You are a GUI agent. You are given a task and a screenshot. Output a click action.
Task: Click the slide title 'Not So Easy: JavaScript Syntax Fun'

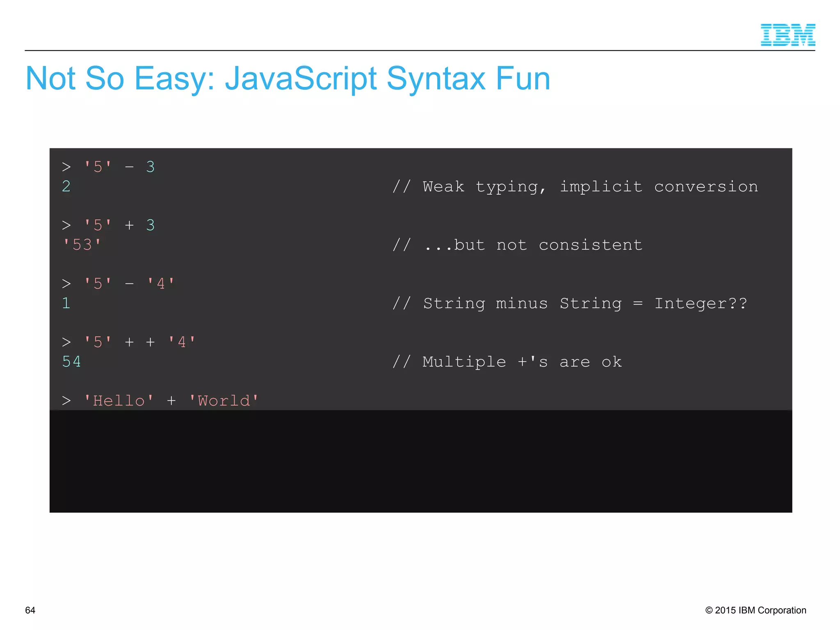[288, 79]
